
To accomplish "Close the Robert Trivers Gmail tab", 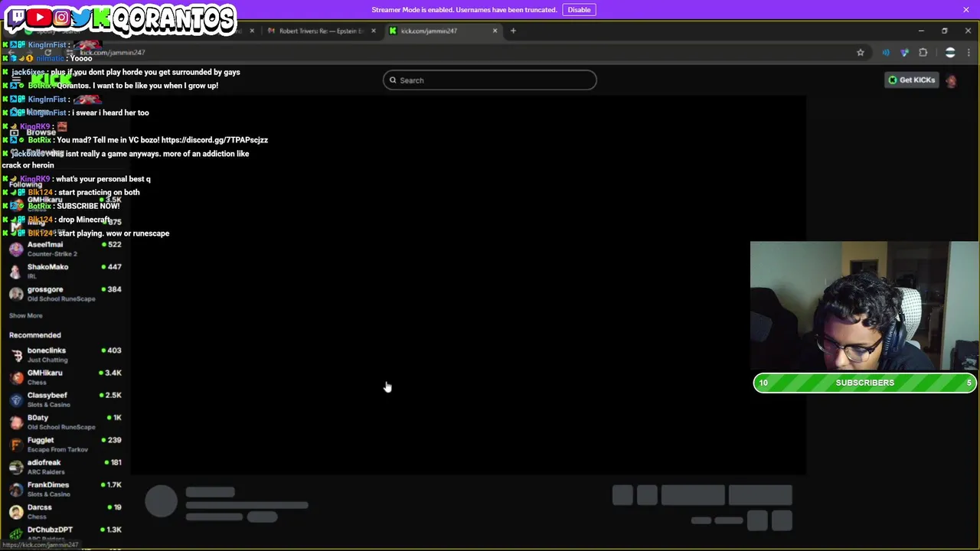I will pos(373,31).
